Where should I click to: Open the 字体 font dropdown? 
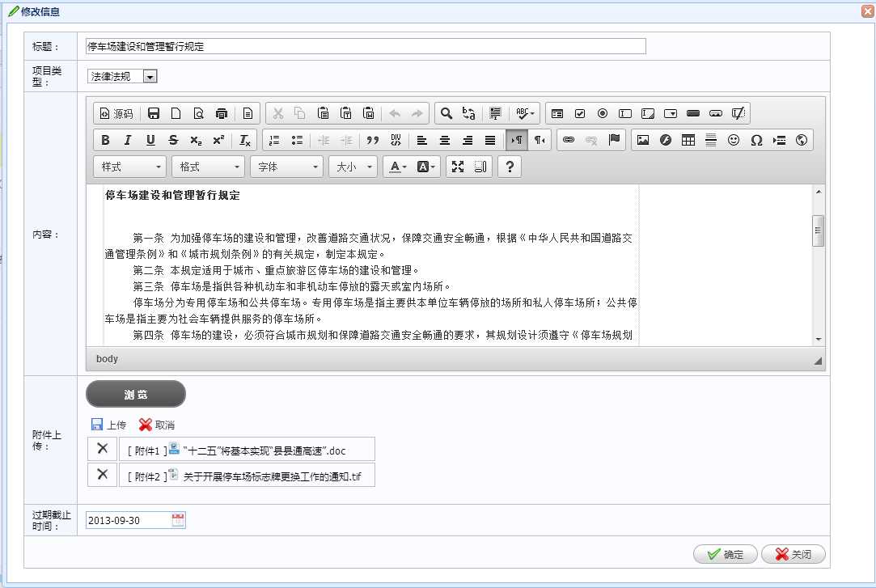click(286, 167)
